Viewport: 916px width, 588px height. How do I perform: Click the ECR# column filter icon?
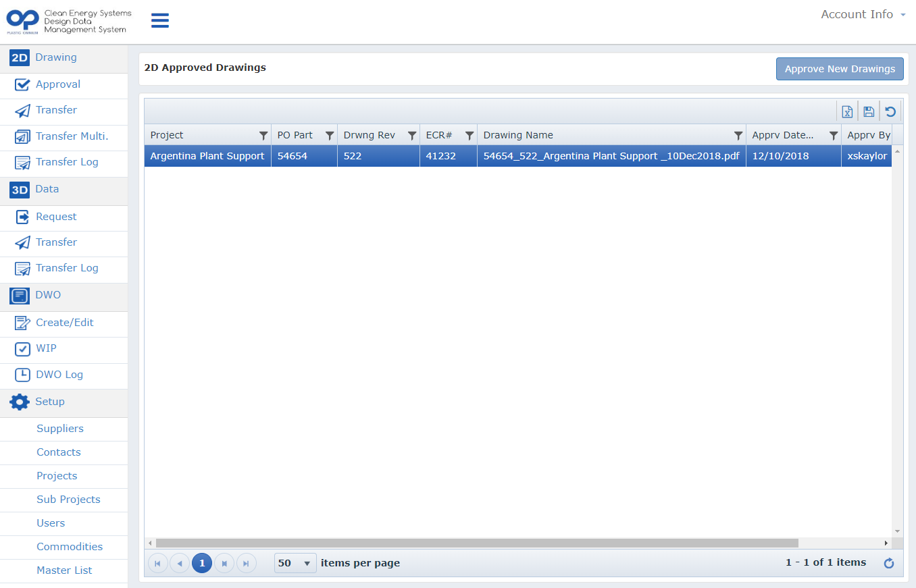point(469,136)
